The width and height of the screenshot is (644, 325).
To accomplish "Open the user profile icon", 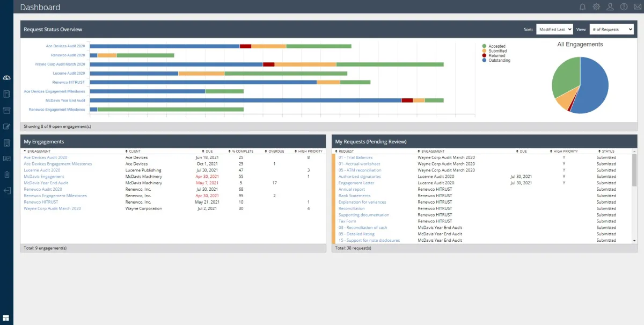I will (x=610, y=7).
